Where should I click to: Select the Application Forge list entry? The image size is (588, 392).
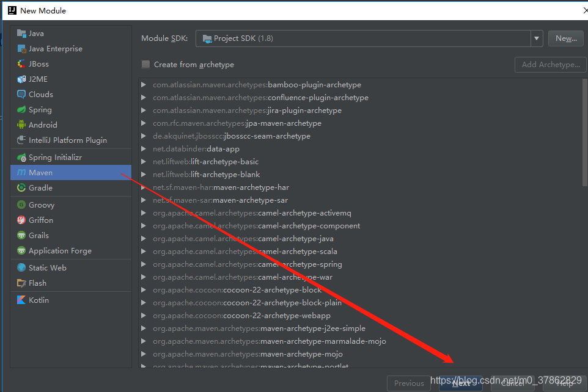71,251
